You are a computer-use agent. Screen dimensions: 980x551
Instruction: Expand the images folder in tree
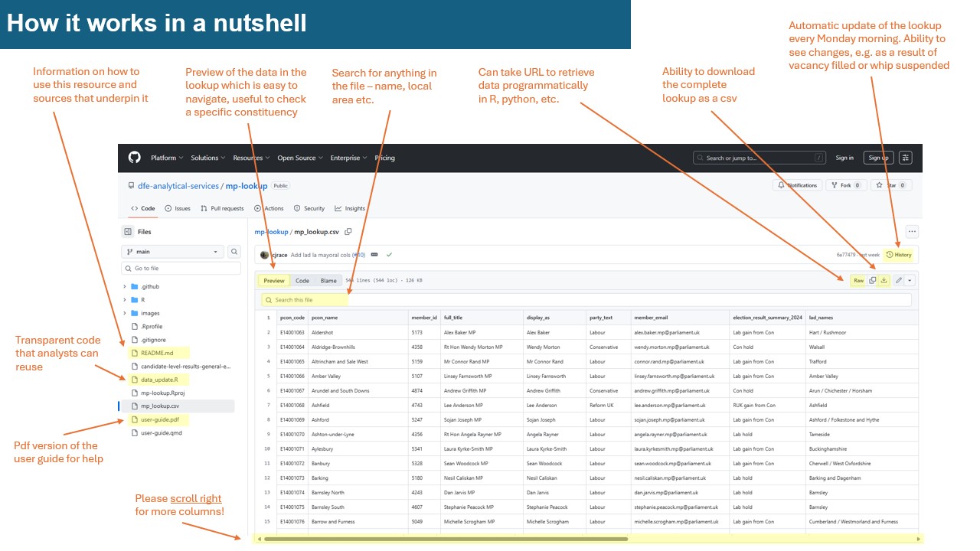click(x=125, y=313)
